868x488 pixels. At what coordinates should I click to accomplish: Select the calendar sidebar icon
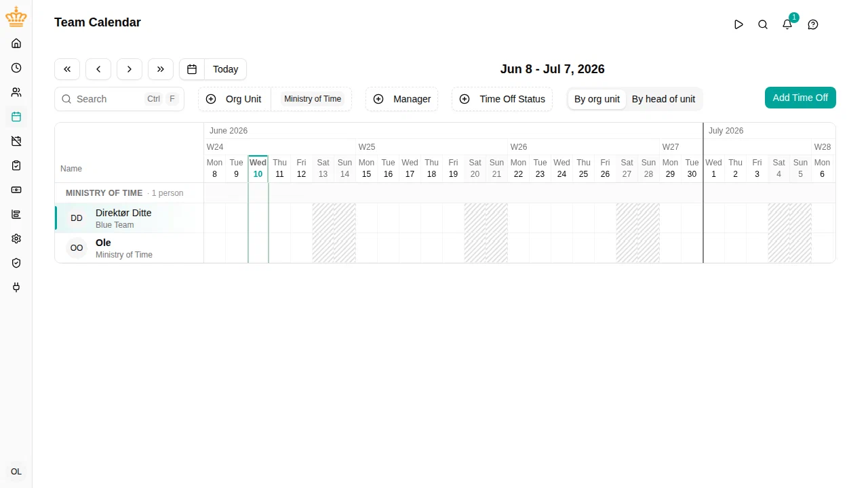tap(16, 117)
